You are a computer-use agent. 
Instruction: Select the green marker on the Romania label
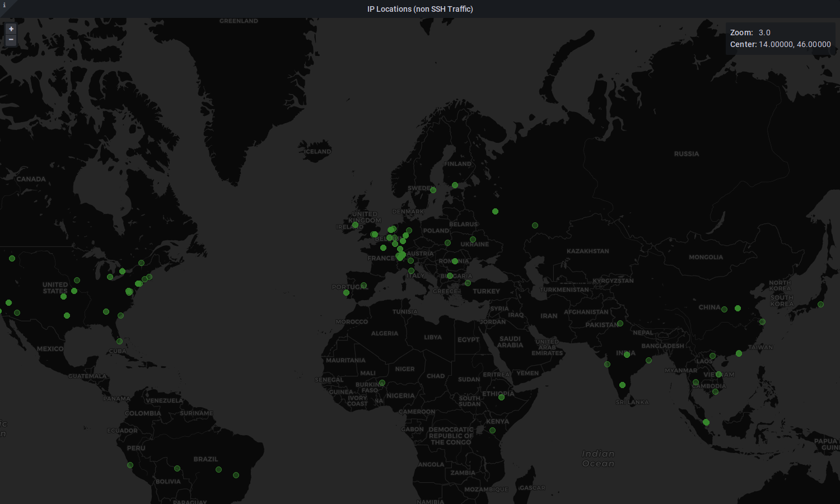[x=455, y=261]
